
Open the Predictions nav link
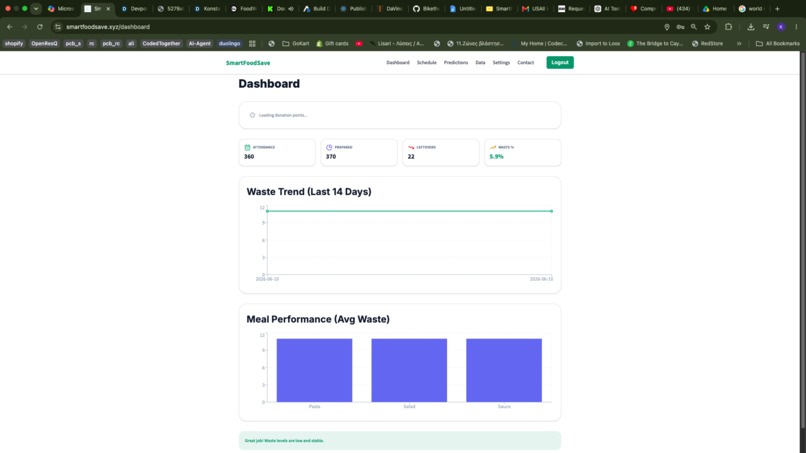pyautogui.click(x=456, y=63)
